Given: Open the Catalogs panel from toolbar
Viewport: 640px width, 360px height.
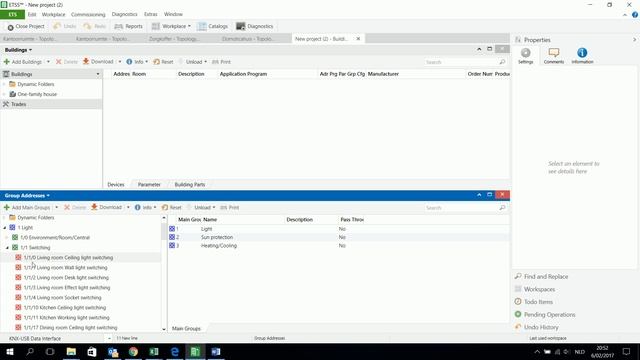Looking at the screenshot, I should click(x=213, y=27).
